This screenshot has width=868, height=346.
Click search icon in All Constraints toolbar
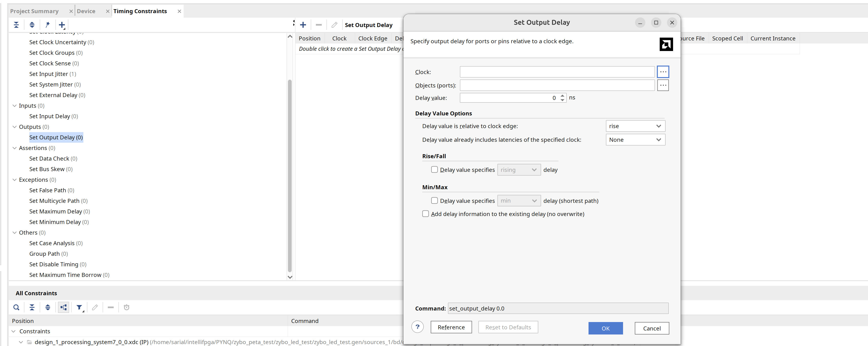click(16, 307)
